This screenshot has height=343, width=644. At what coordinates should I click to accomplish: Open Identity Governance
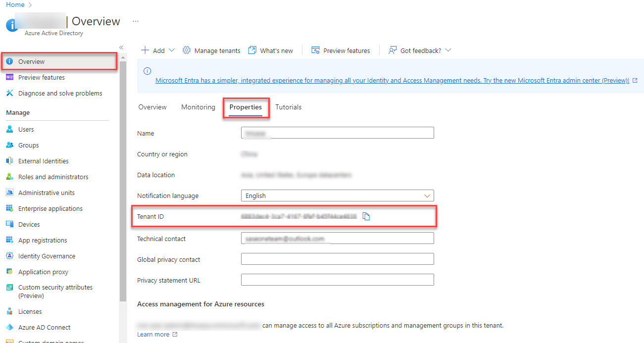(47, 256)
